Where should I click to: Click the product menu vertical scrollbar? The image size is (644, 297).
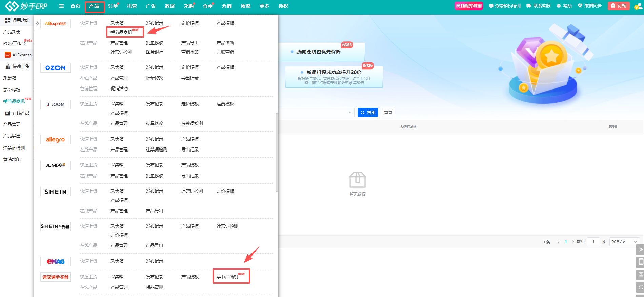pos(277,152)
